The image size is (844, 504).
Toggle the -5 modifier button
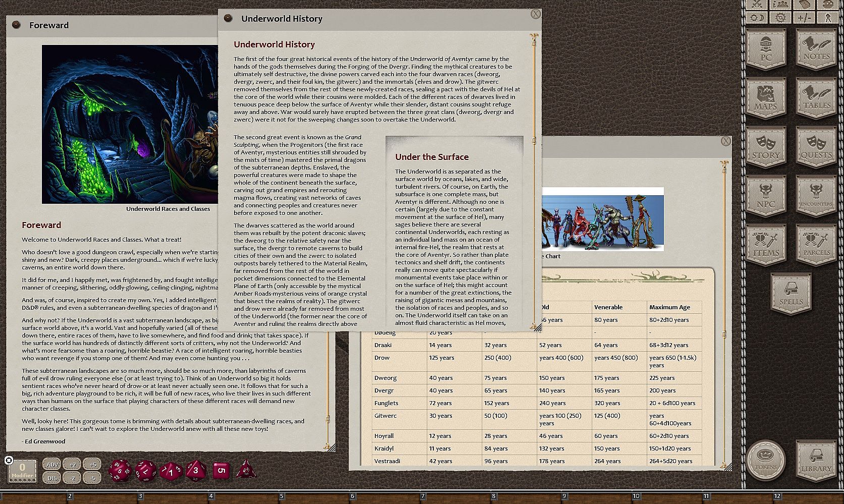(92, 478)
